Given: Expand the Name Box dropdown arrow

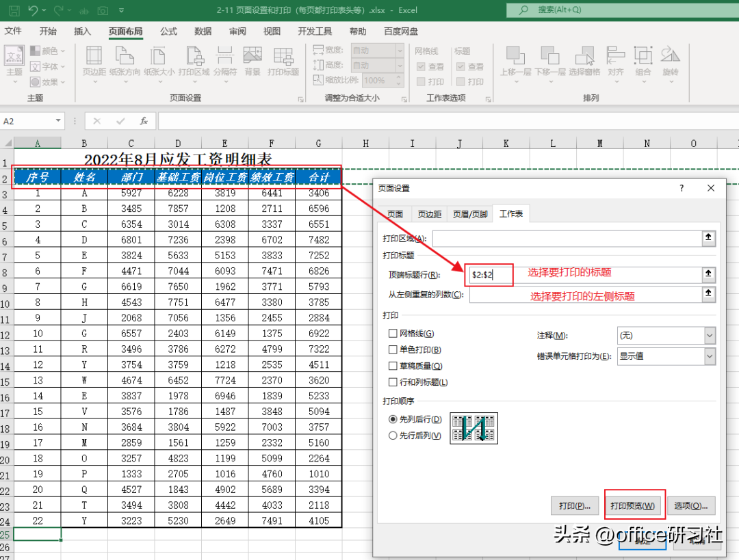Looking at the screenshot, I should [x=57, y=120].
